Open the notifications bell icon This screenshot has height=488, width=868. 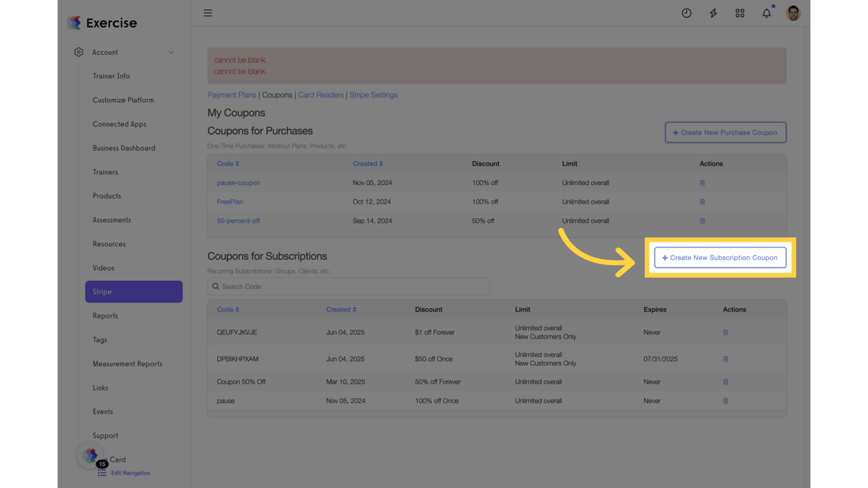click(x=766, y=13)
